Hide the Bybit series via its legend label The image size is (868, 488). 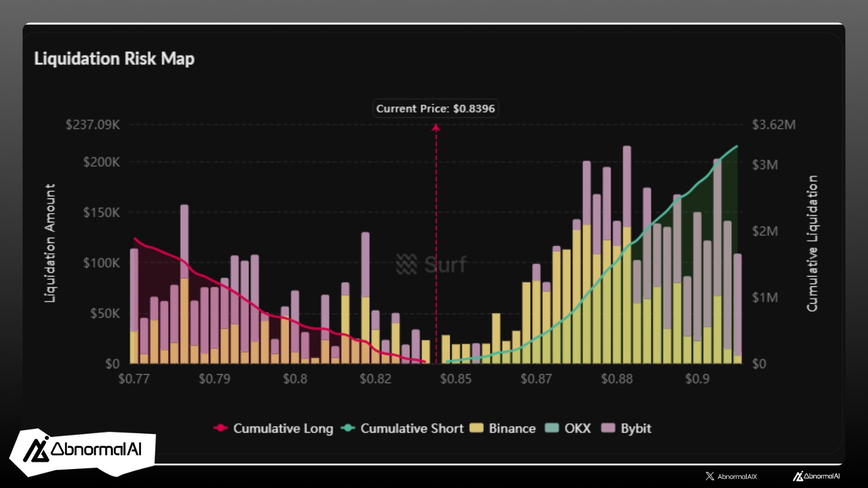point(635,428)
